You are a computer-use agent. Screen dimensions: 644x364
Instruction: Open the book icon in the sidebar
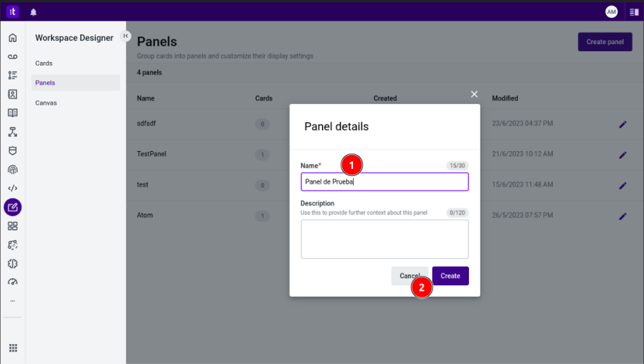tap(12, 113)
